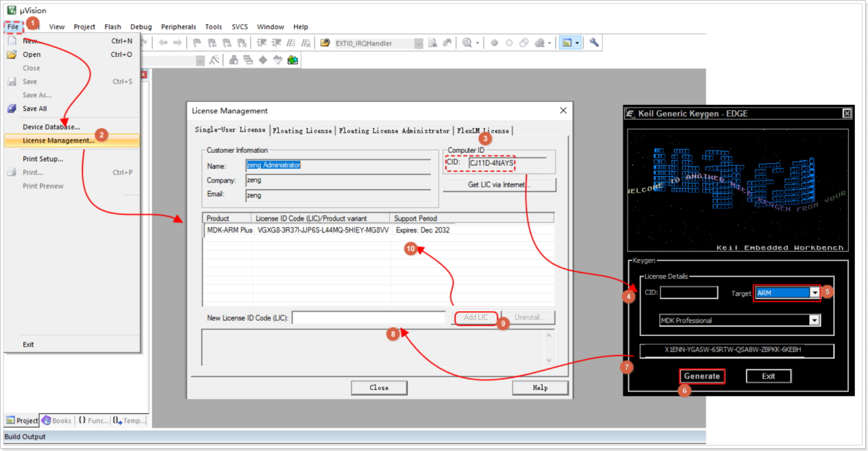Click the window layout icon in toolbar
868x451 pixels.
(x=567, y=42)
